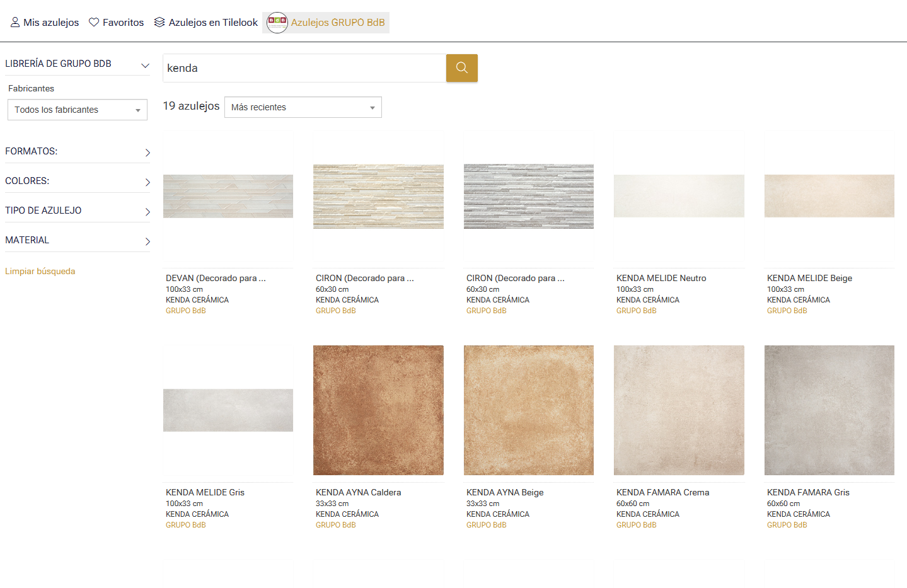This screenshot has width=907, height=588.
Task: Expand the FORMATOS filter
Action: point(78,152)
